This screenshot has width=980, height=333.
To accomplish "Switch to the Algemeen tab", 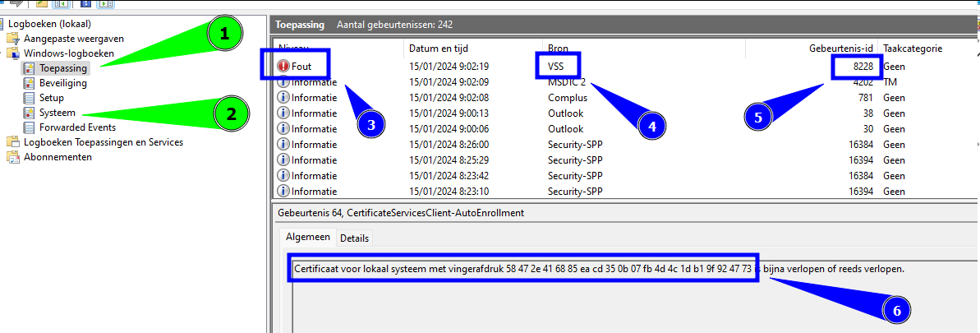I will [307, 238].
